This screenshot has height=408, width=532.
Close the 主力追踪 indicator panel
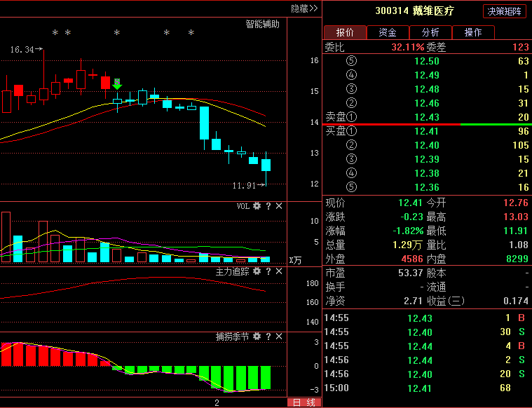click(279, 271)
